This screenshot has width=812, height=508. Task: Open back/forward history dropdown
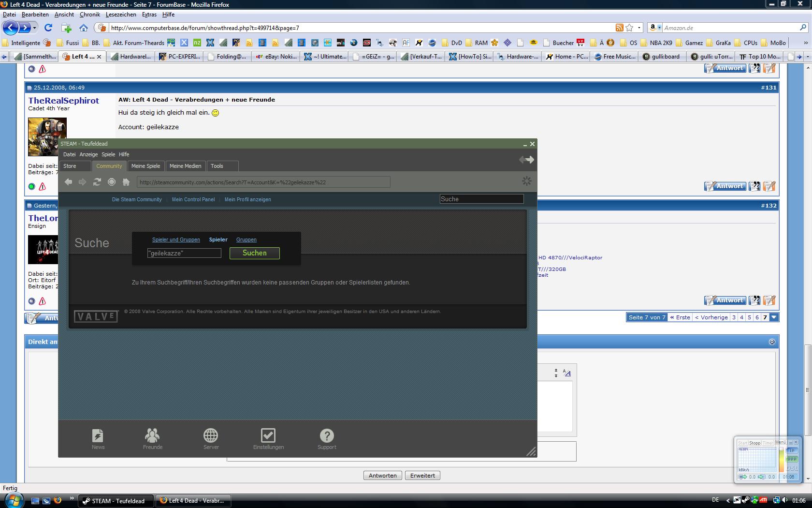tap(35, 28)
